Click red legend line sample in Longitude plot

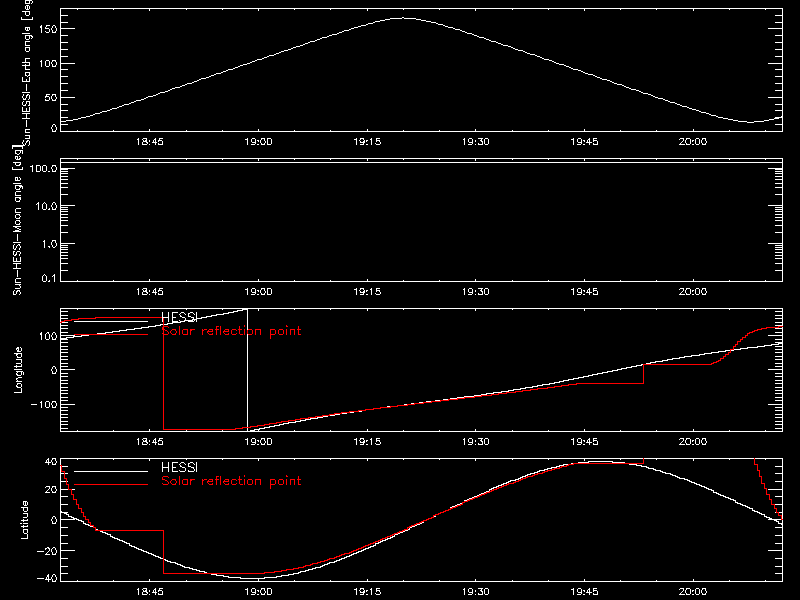pos(111,335)
